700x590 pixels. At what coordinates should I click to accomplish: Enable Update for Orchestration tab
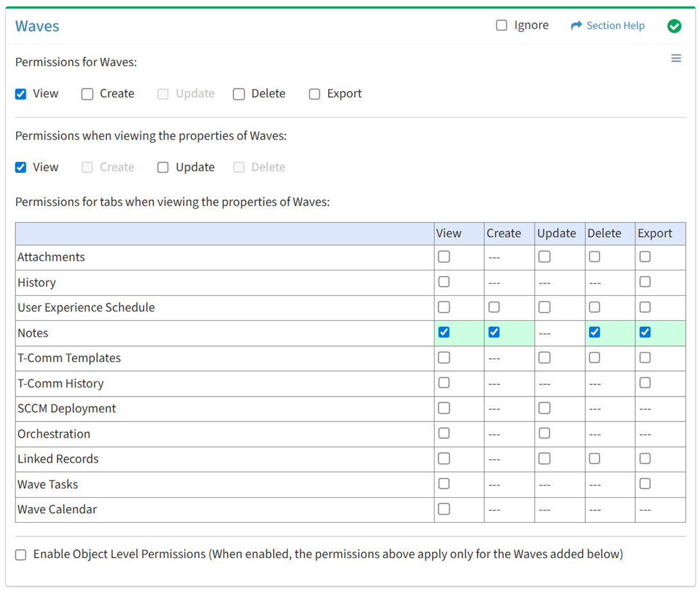(544, 434)
